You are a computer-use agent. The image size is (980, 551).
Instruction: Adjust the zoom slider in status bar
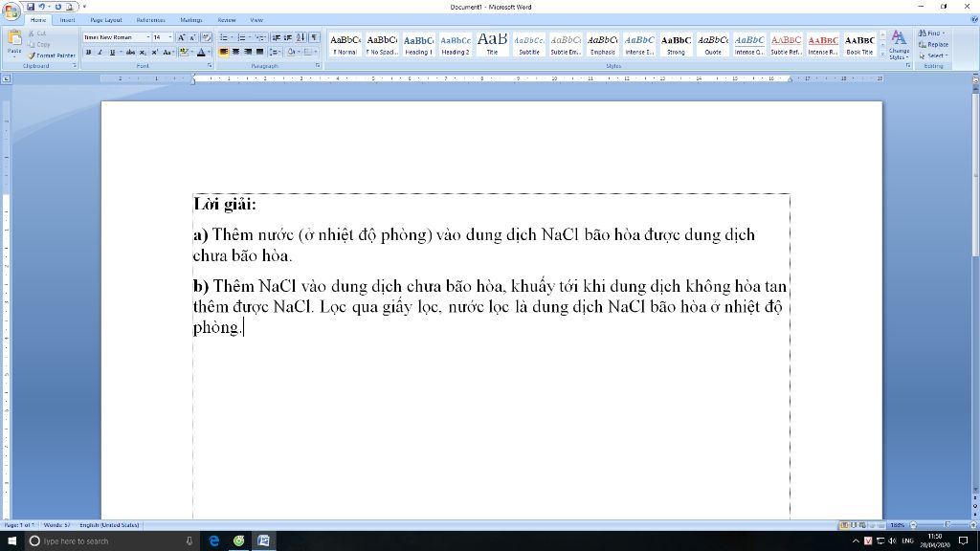pyautogui.click(x=947, y=525)
